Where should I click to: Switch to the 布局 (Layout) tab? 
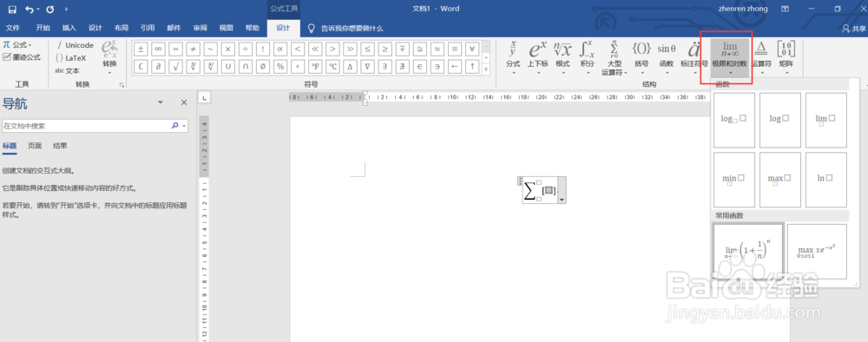pyautogui.click(x=122, y=29)
